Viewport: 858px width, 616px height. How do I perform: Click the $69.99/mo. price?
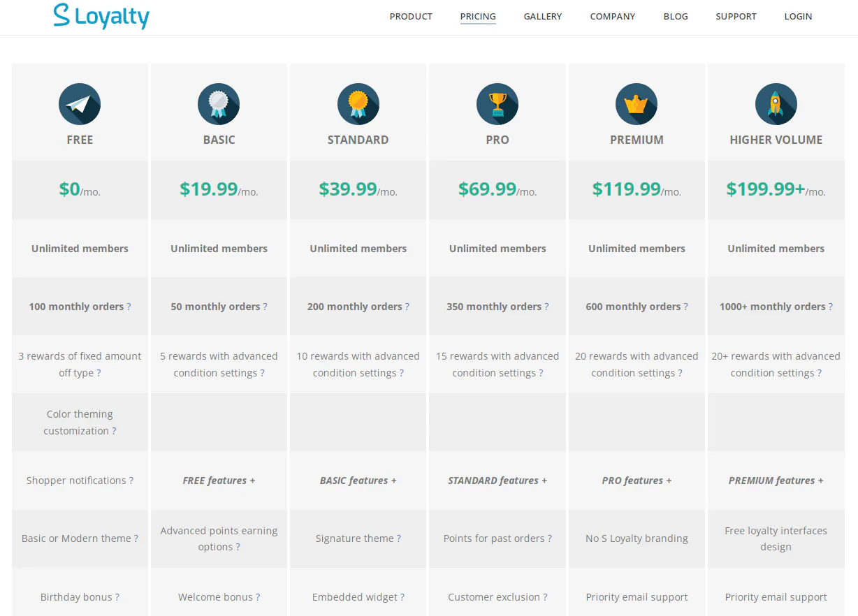(x=497, y=189)
